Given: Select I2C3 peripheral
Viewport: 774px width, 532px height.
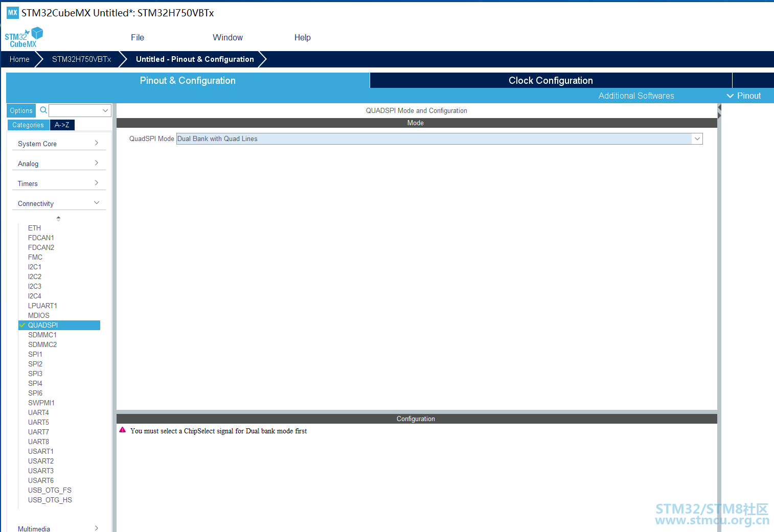Looking at the screenshot, I should tap(34, 286).
